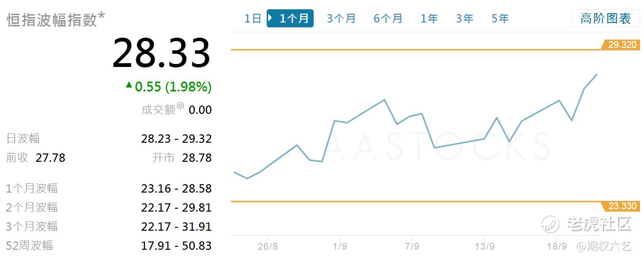Image resolution: width=644 pixels, height=261 pixels.
Task: Click the 26/8 date on the axis
Action: [x=268, y=246]
